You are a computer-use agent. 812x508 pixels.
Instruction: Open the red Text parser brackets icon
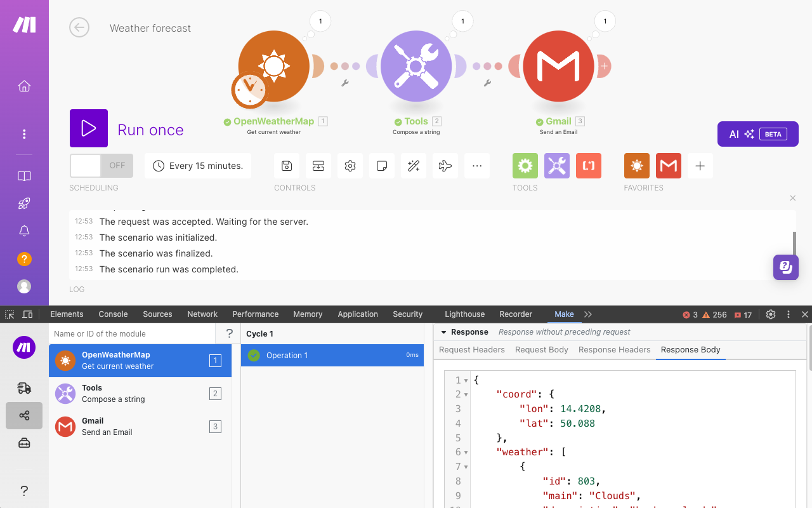coord(589,166)
